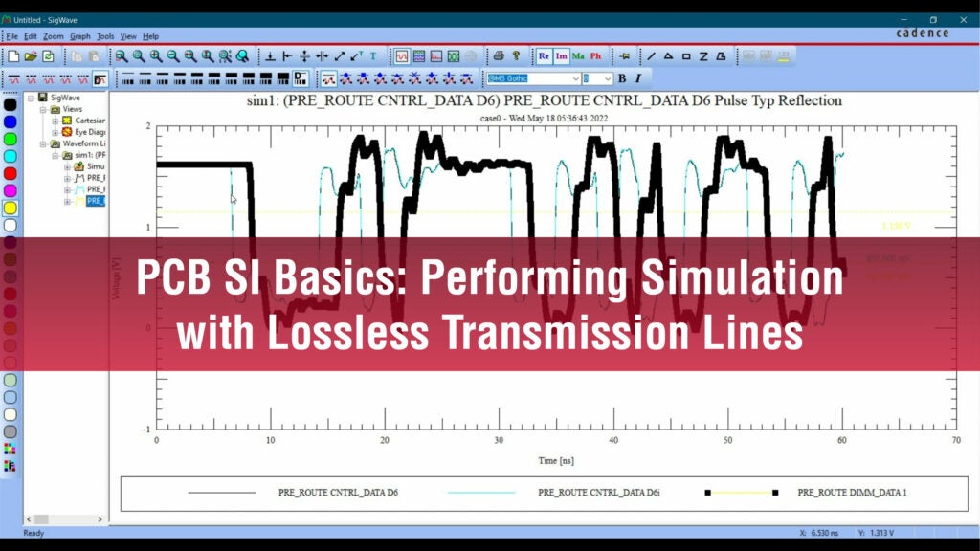The image size is (980, 551).
Task: Apply Bold text formatting
Action: point(620,78)
